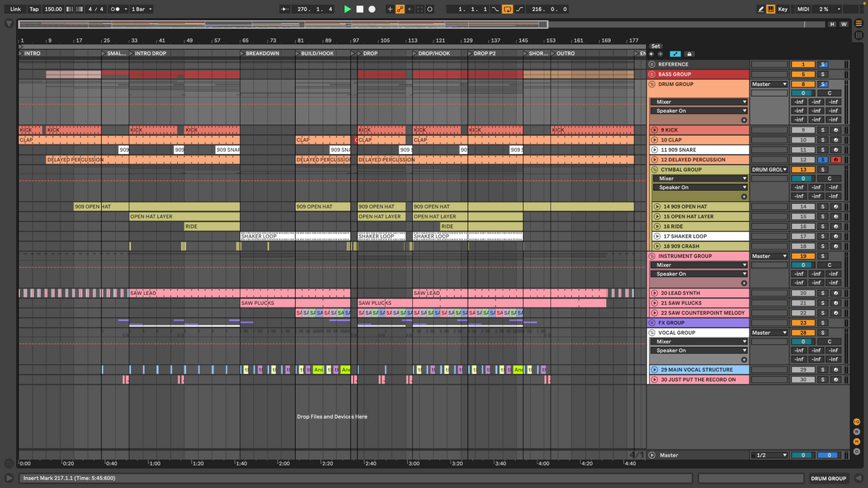Image resolution: width=868 pixels, height=488 pixels.
Task: Toggle the arrangement Loop switch
Action: [x=507, y=9]
